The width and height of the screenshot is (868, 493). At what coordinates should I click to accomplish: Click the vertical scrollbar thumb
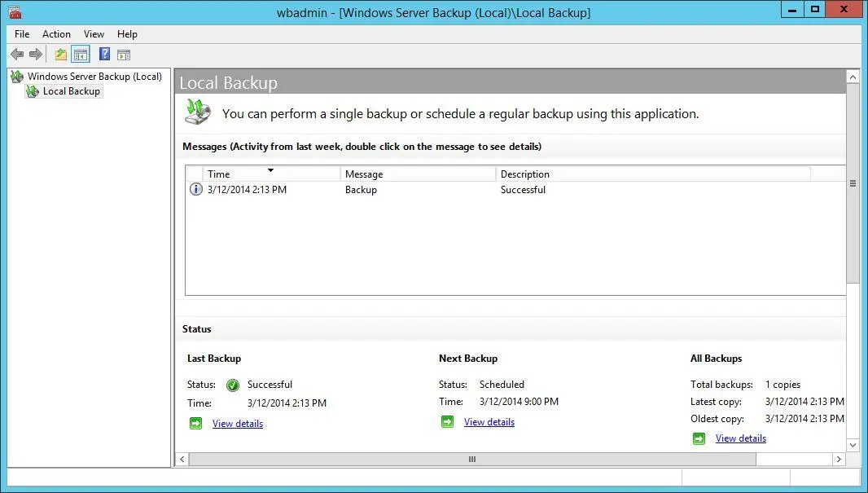tap(853, 183)
